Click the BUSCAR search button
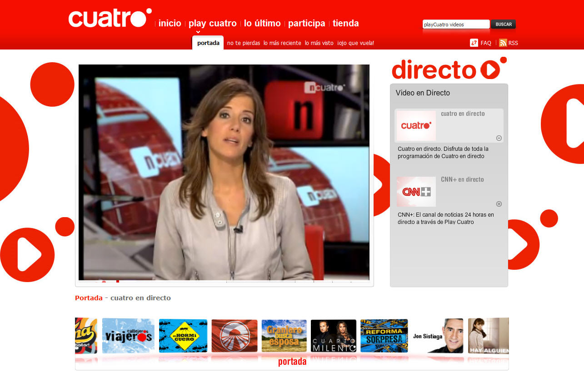 [x=504, y=25]
